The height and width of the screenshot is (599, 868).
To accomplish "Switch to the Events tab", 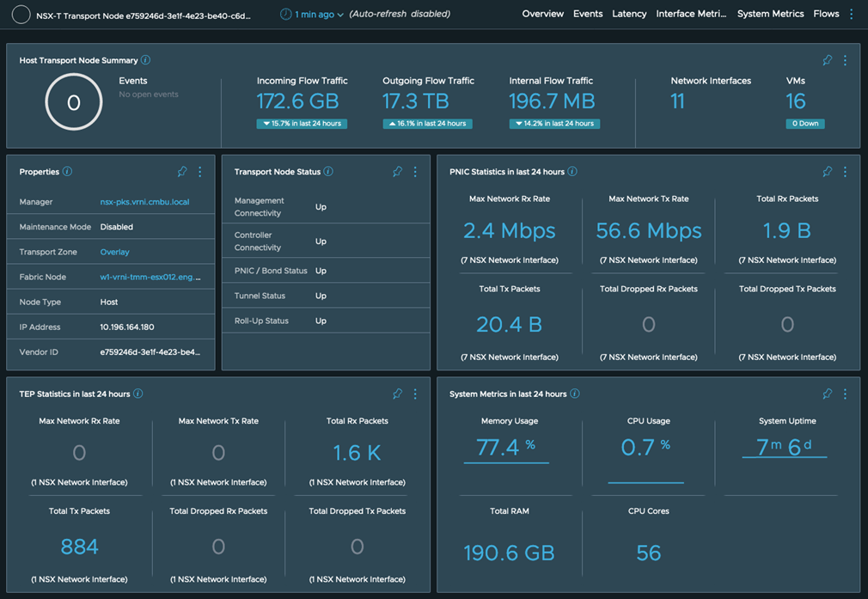I will [x=588, y=15].
